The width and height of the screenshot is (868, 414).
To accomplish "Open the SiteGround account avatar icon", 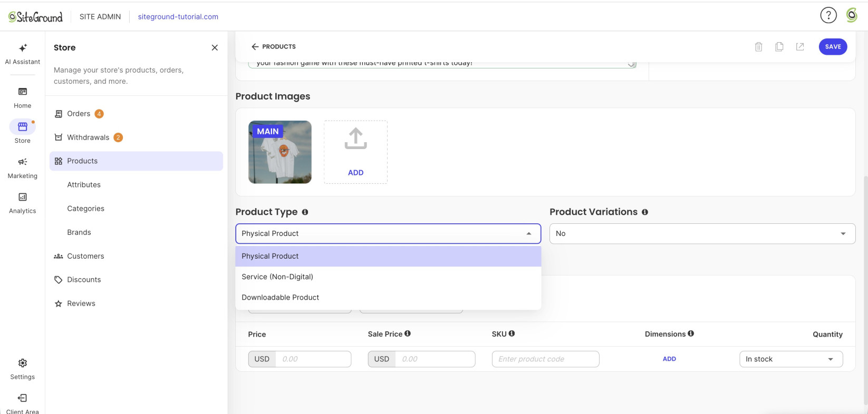I will tap(852, 15).
